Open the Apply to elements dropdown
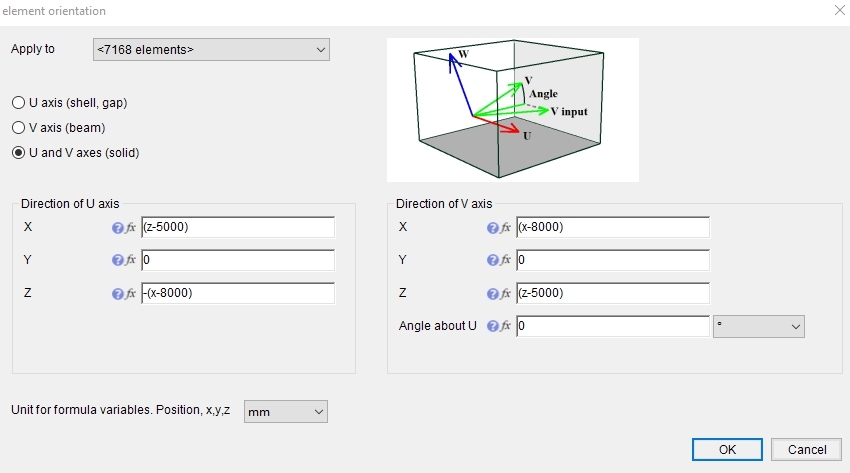The image size is (850, 473). pos(211,49)
